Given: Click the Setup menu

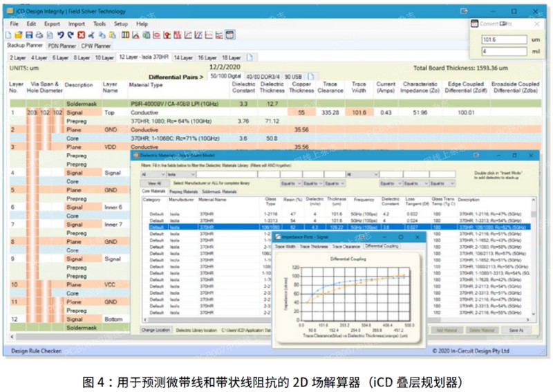Looking at the screenshot, I should pyautogui.click(x=120, y=24).
